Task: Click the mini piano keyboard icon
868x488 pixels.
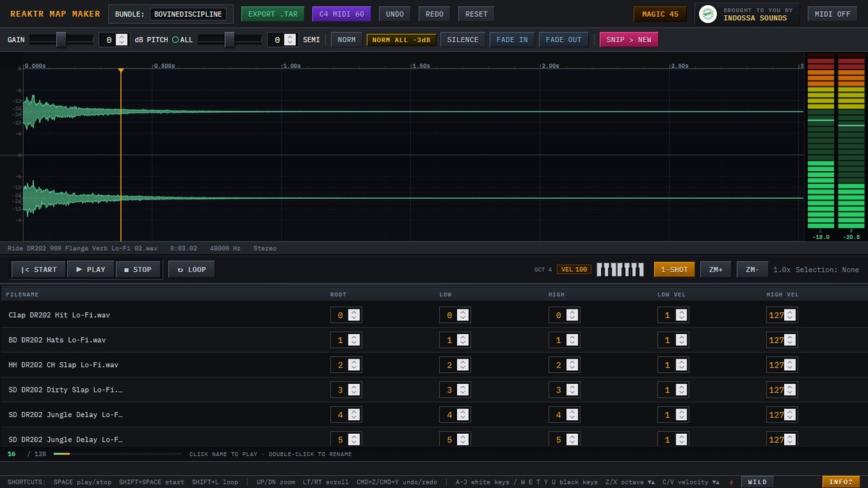Action: coord(620,270)
